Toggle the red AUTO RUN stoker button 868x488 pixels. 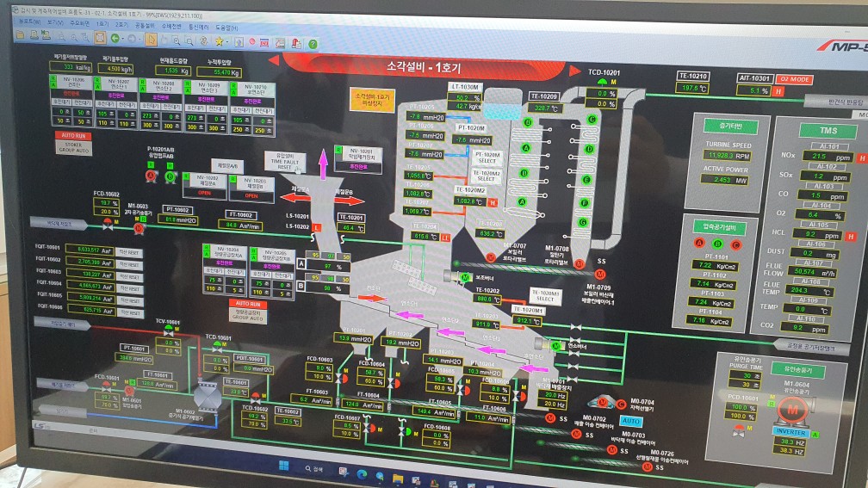tap(75, 135)
